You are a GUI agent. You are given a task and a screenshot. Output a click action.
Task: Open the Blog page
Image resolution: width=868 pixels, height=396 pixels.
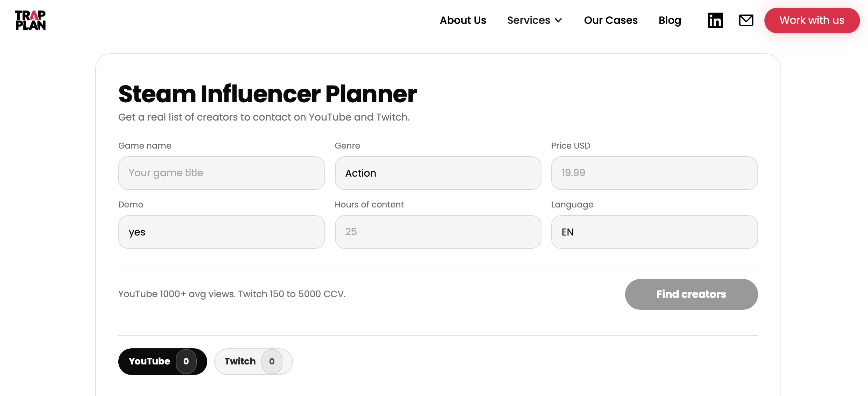coord(670,20)
